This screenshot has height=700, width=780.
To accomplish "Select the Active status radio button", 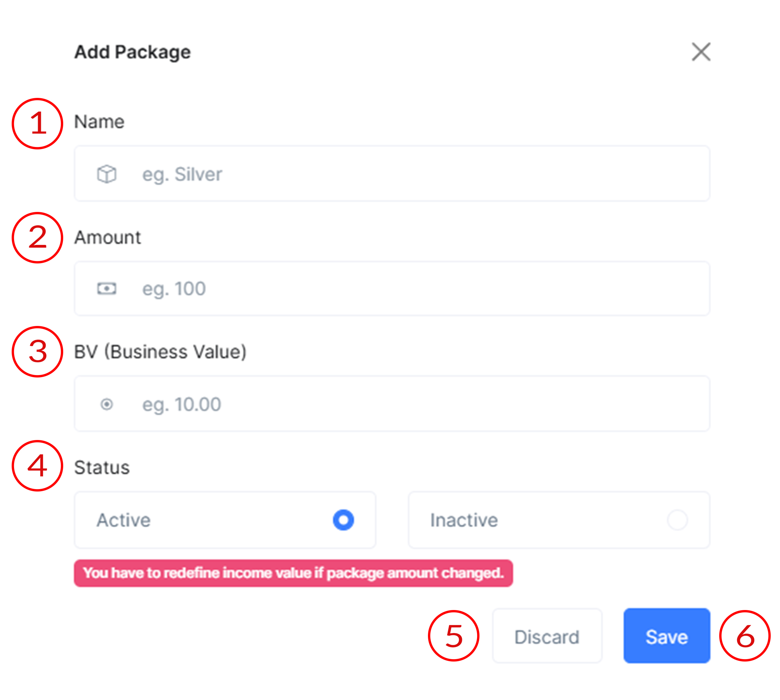I will (343, 520).
